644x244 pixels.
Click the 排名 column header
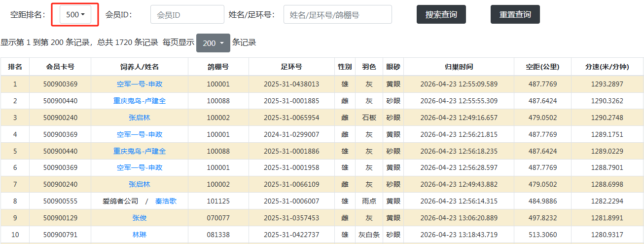coord(15,67)
